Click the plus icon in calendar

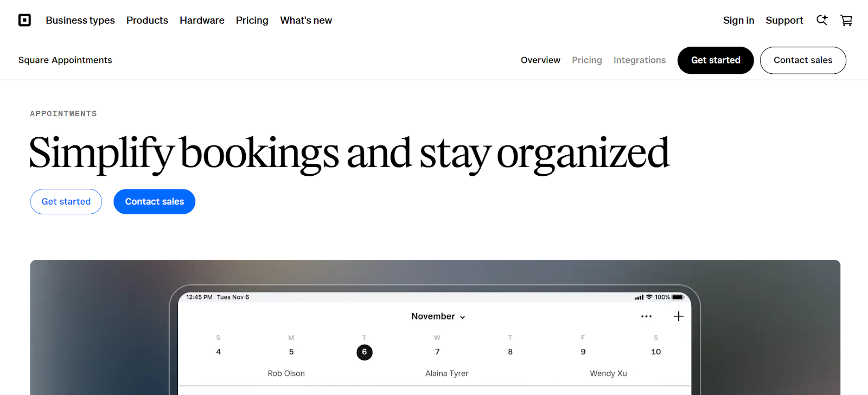coord(678,316)
